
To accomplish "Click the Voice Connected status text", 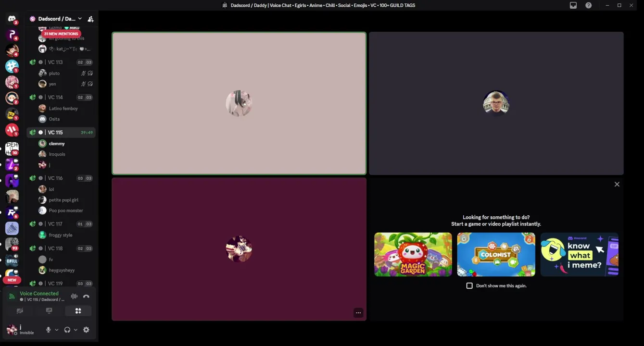I will pyautogui.click(x=39, y=294).
